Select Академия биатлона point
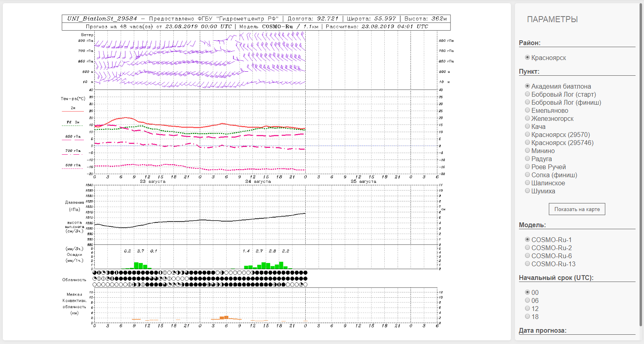Viewport: 644px width, 344px height. coord(527,86)
